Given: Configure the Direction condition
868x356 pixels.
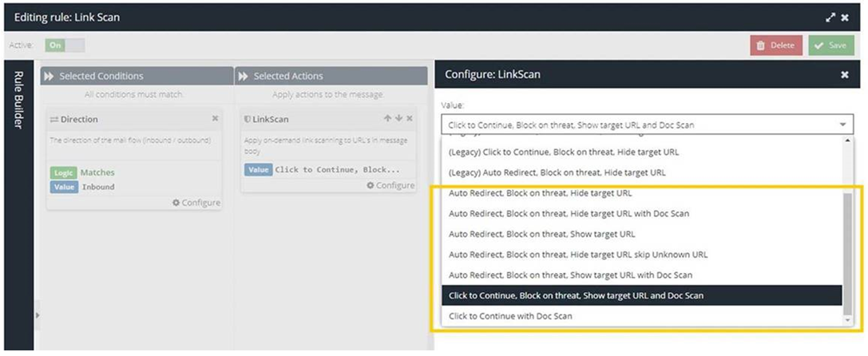Looking at the screenshot, I should pyautogui.click(x=196, y=203).
